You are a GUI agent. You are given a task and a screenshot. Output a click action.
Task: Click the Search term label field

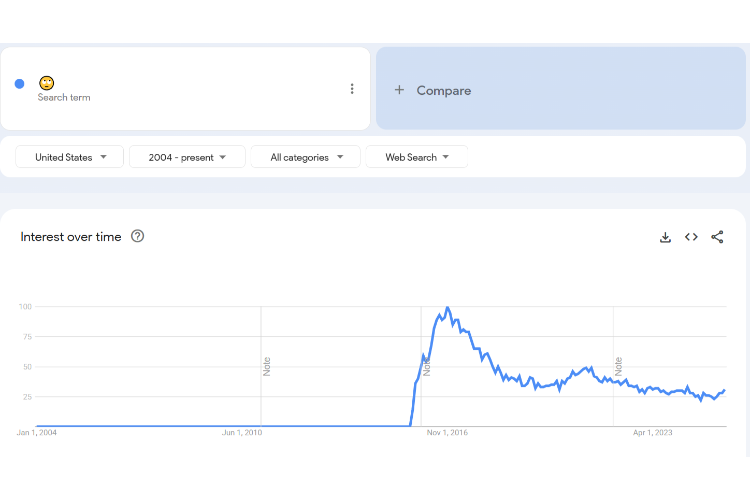pos(64,98)
